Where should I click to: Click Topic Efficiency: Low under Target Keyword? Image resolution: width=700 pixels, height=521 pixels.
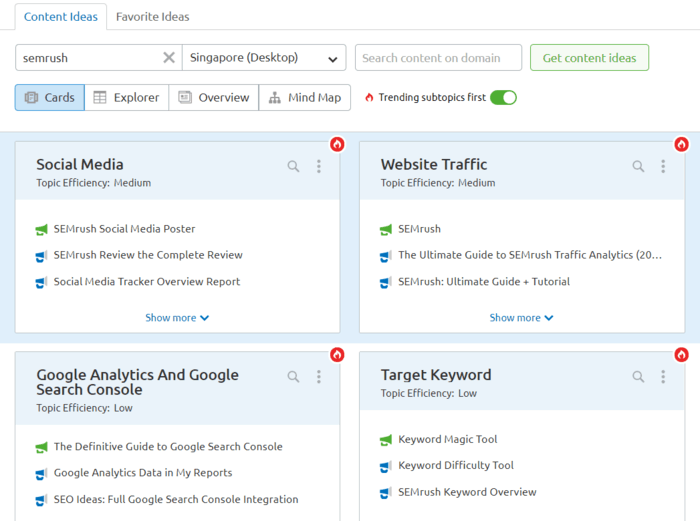(x=429, y=393)
